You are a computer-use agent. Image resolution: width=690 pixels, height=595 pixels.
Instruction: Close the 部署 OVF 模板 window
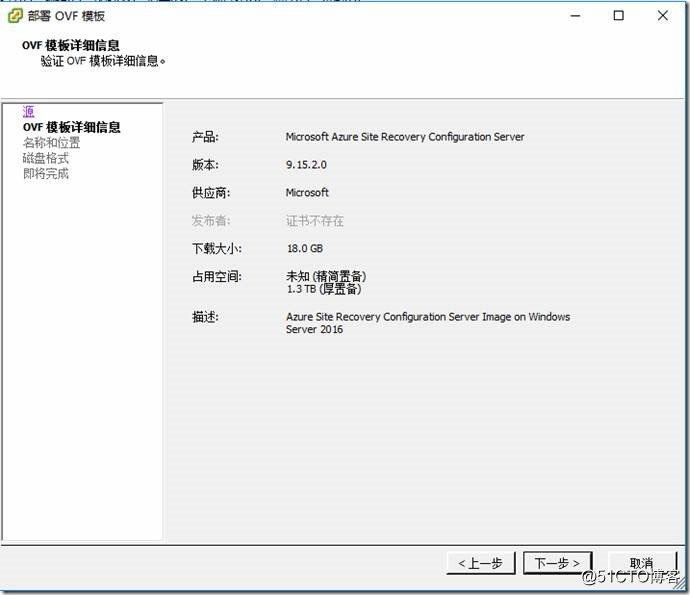[663, 16]
